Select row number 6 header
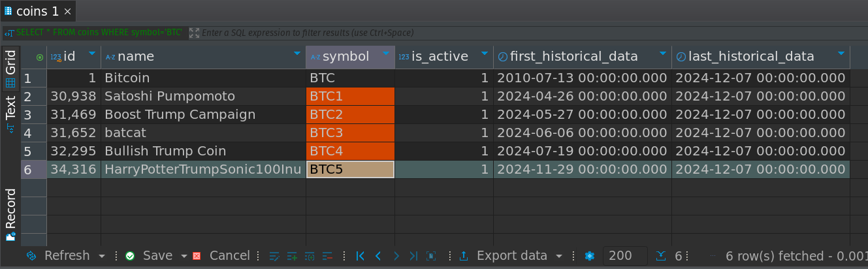 tap(34, 170)
